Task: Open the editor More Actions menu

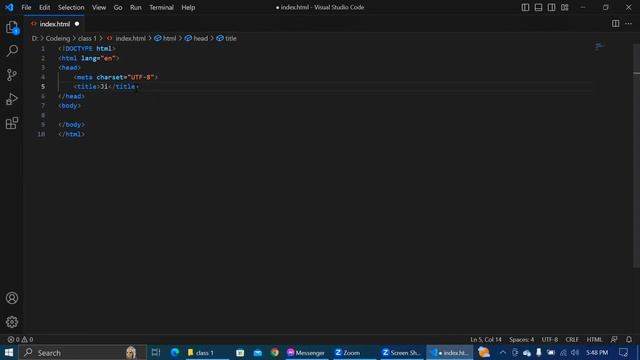Action: click(628, 24)
